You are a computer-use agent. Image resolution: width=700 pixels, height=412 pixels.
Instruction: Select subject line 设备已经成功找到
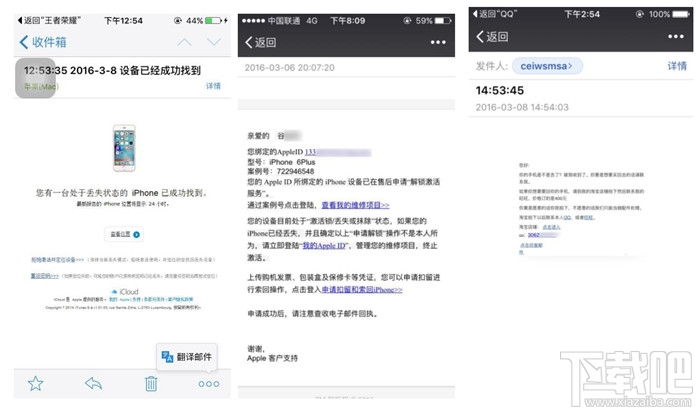160,71
